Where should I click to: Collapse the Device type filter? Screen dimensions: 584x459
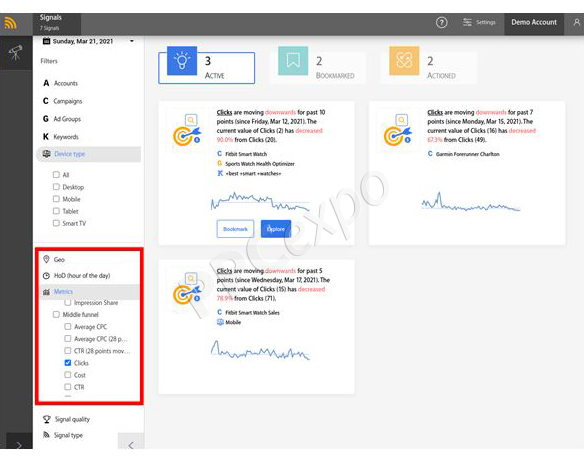coord(89,154)
